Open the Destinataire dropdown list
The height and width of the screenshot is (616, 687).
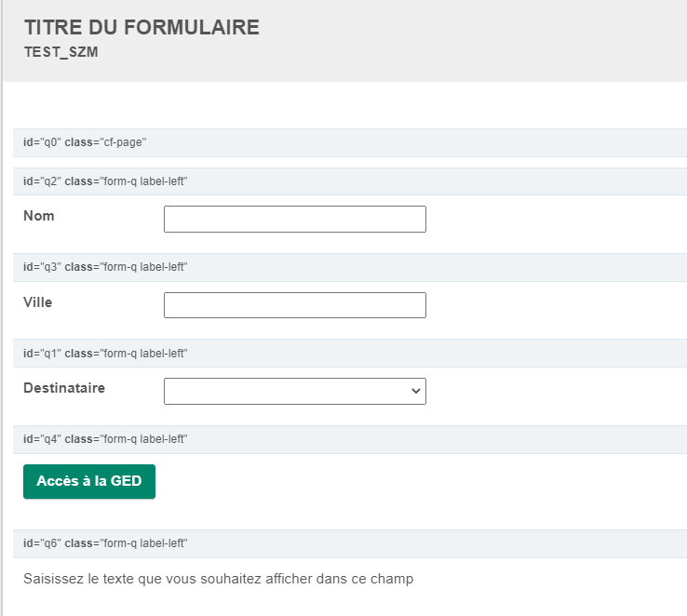294,392
